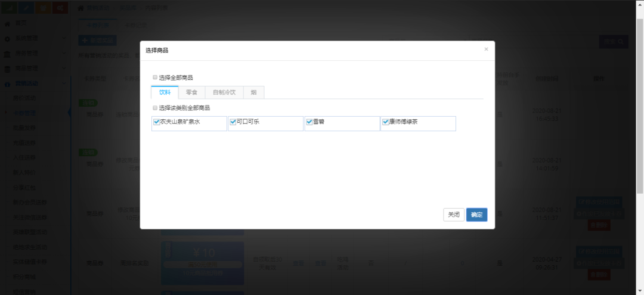Image resolution: width=644 pixels, height=295 pixels.
Task: Open the 烟 category tab
Action: pos(254,92)
